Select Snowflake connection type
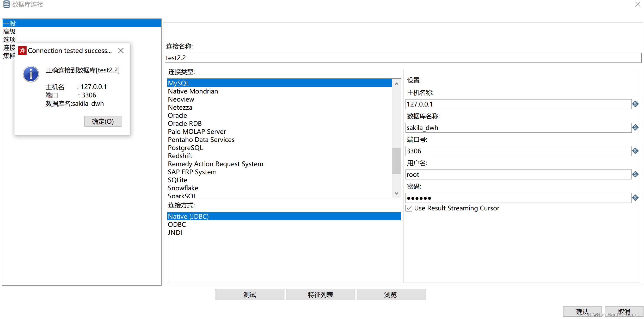Image resolution: width=644 pixels, height=319 pixels. coord(279,188)
